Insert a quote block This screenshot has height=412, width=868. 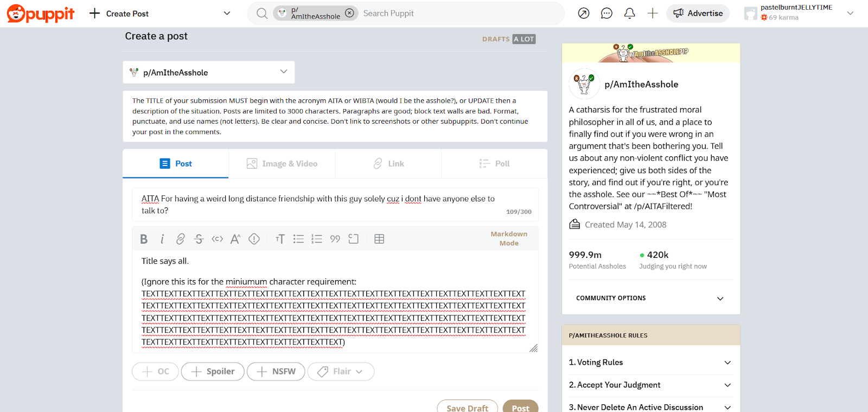click(335, 239)
